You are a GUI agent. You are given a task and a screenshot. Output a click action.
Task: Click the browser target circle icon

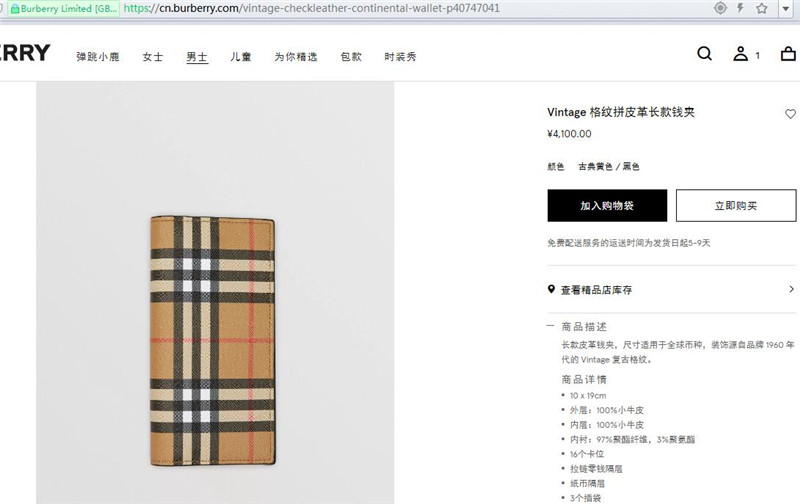[720, 8]
